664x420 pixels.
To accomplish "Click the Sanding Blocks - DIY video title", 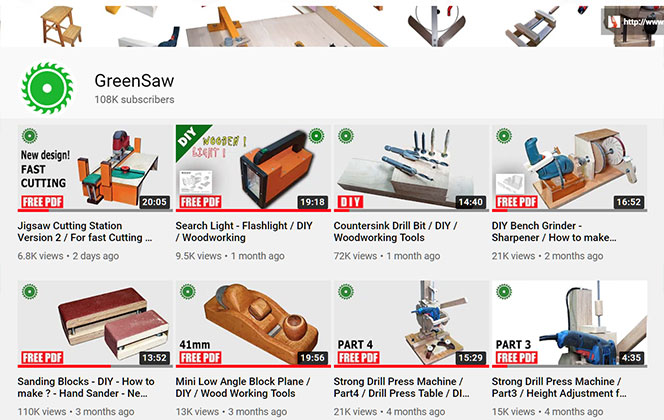I will (86, 387).
